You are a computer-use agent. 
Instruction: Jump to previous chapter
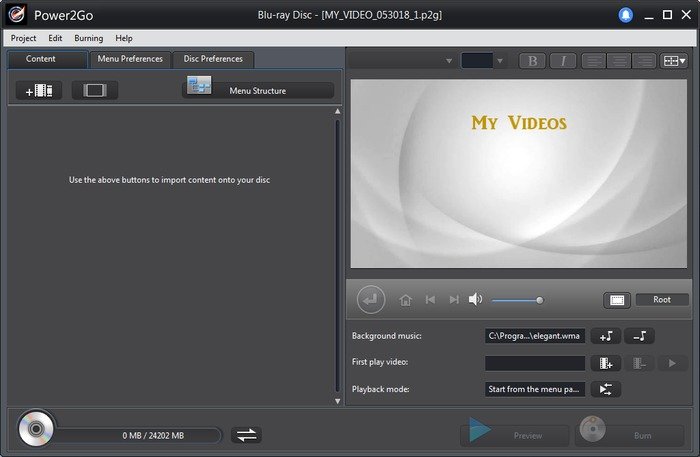tap(430, 299)
